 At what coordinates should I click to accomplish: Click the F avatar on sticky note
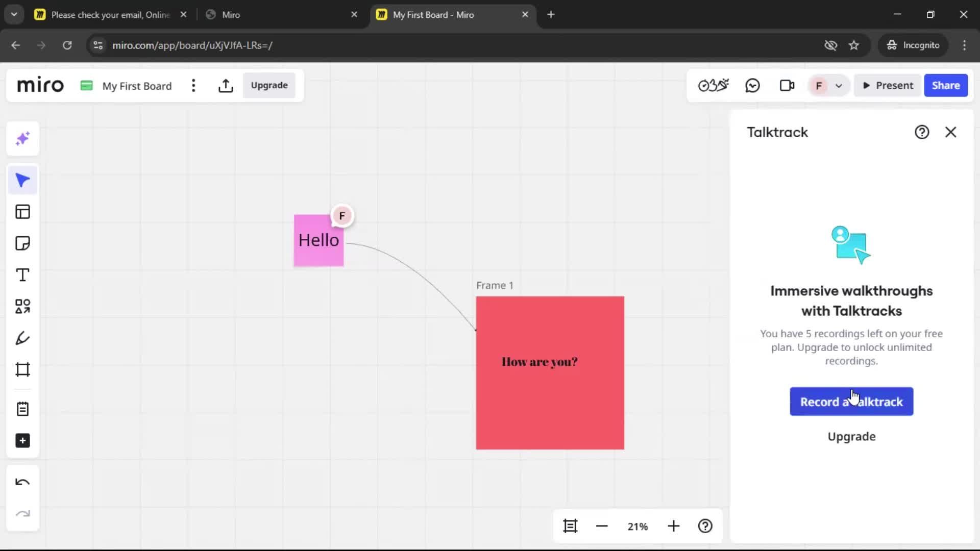[342, 216]
